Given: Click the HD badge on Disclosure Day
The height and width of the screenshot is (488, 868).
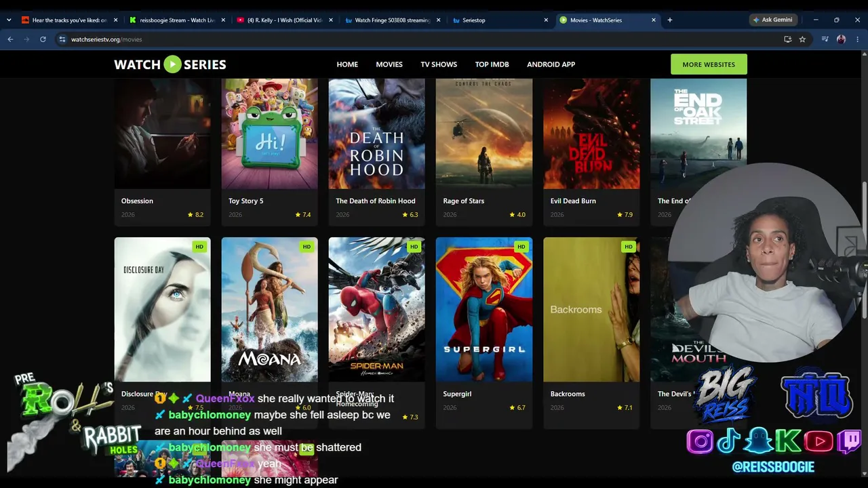Looking at the screenshot, I should pos(199,247).
